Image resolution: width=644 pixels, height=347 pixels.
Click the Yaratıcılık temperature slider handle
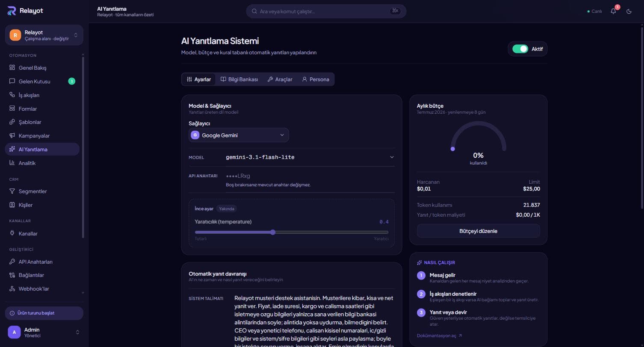273,232
